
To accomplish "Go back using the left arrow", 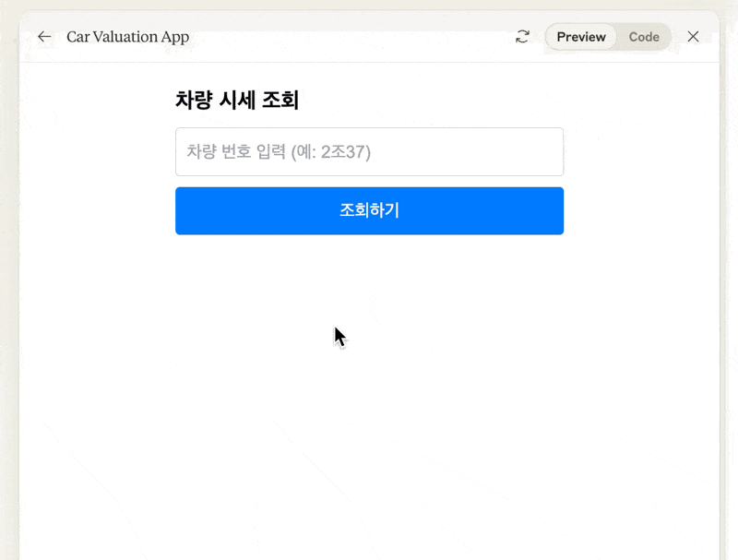I will (44, 37).
